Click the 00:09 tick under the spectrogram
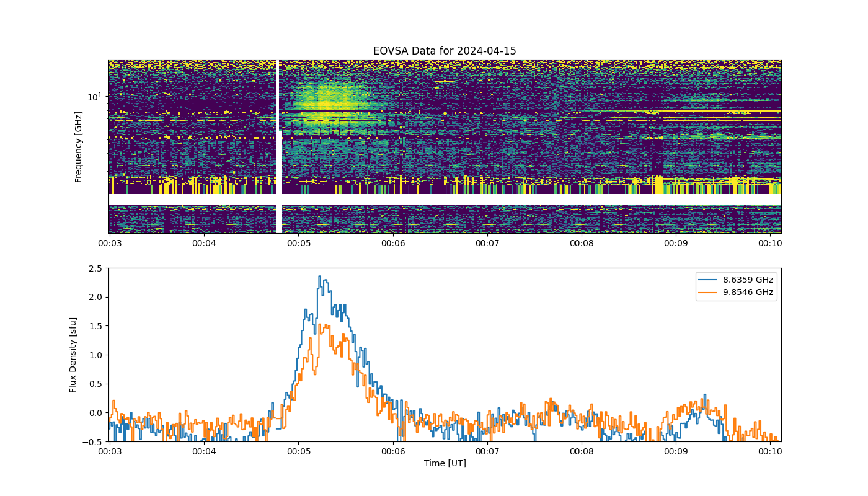This screenshot has width=868, height=496. tap(676, 243)
